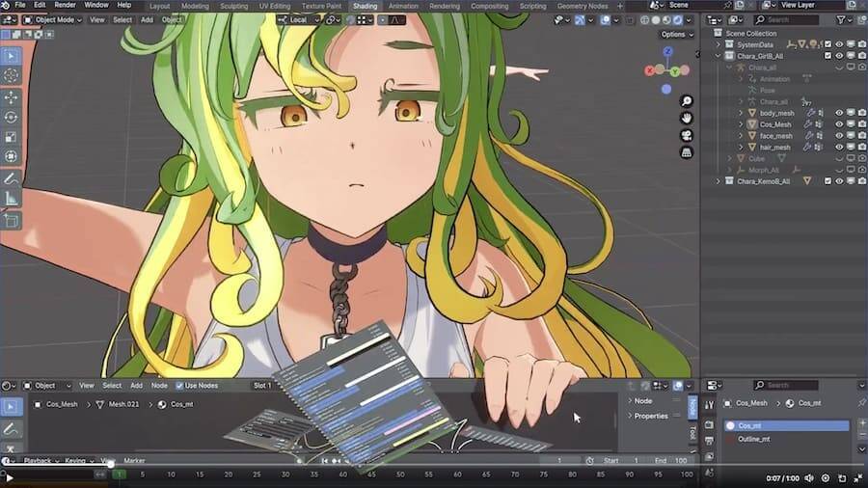Screen dimensions: 868x488
Task: Hide body_mesh using its eye icon
Action: coord(838,113)
